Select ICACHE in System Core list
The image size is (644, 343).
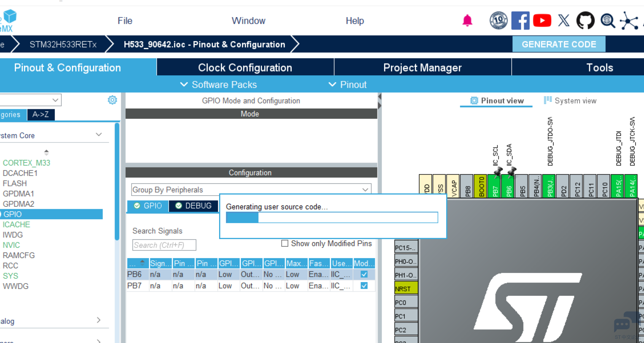pyautogui.click(x=16, y=224)
